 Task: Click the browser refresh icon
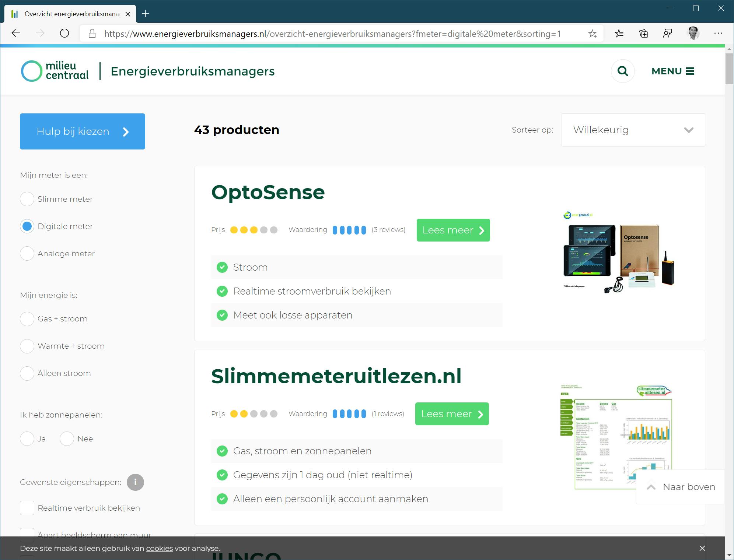(x=64, y=34)
